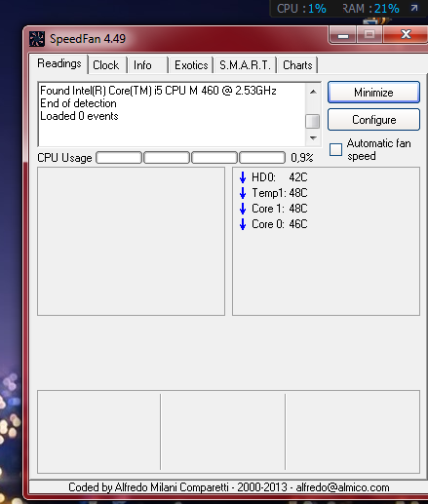Click the CPU 1% indicator in desktop widget
The width and height of the screenshot is (428, 504).
(x=301, y=9)
